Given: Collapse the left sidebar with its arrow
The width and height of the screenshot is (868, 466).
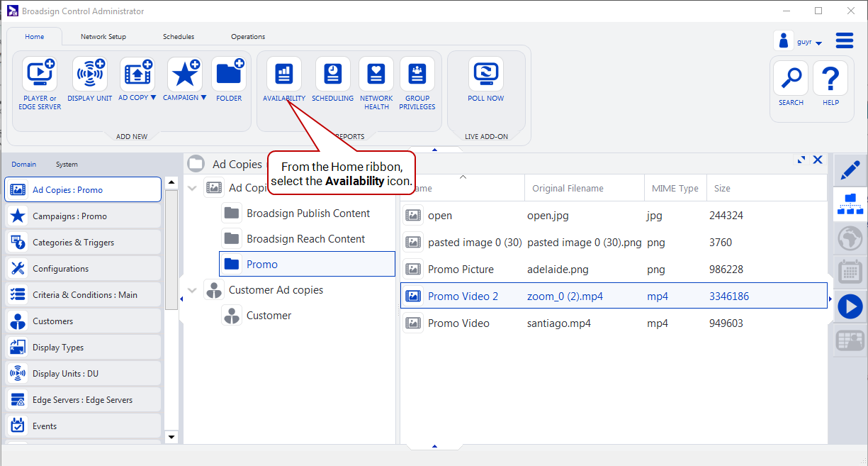Looking at the screenshot, I should click(181, 299).
